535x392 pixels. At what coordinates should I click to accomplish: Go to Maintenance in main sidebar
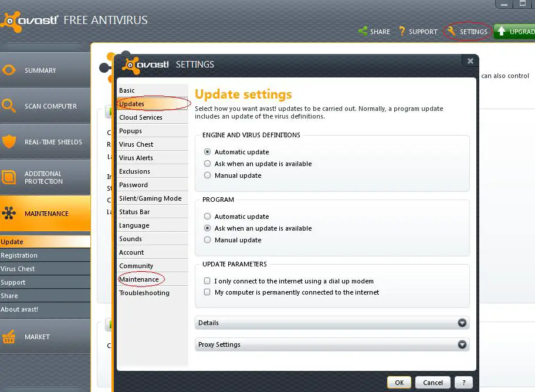pos(45,214)
